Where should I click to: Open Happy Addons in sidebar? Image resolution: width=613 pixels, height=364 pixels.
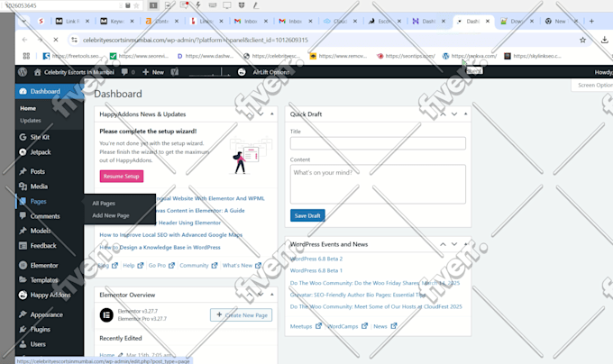coord(50,295)
